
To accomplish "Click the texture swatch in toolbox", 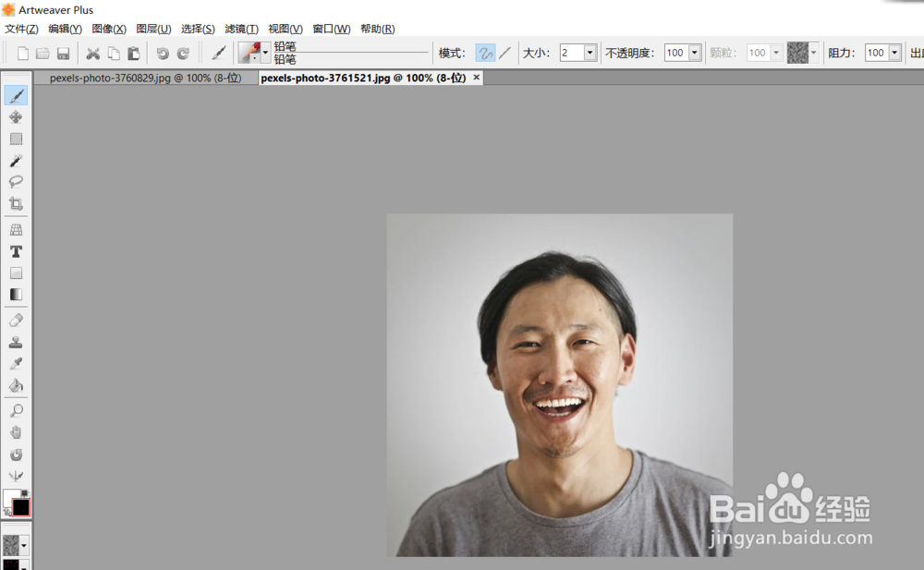I will click(x=11, y=546).
